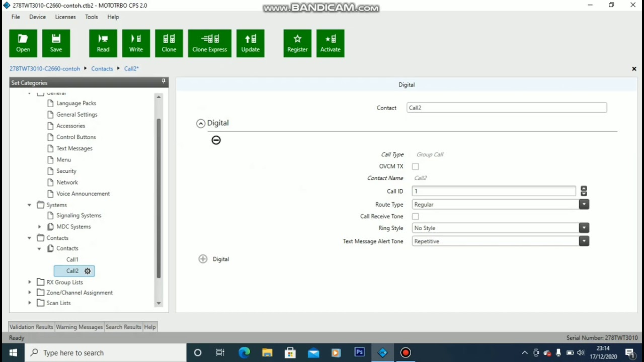Open the Text Message Alert Tone dropdown
The height and width of the screenshot is (362, 644).
pos(584,241)
